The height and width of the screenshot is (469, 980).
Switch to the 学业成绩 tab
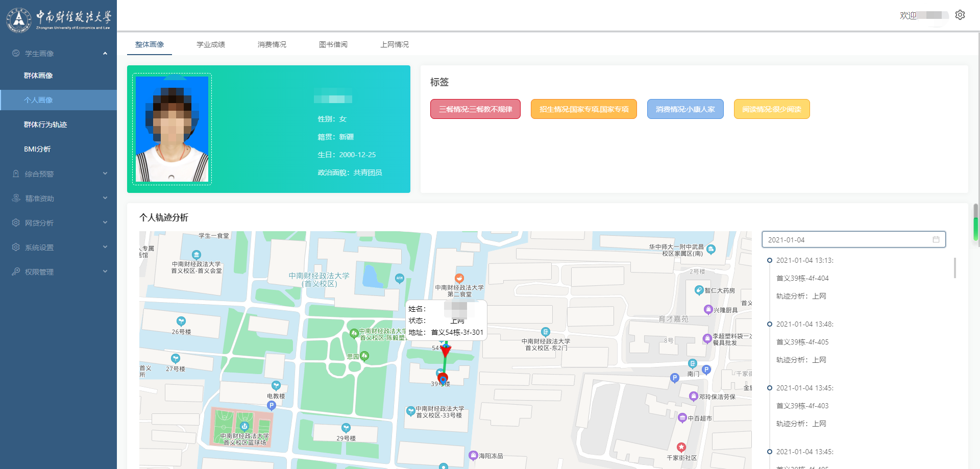(210, 44)
